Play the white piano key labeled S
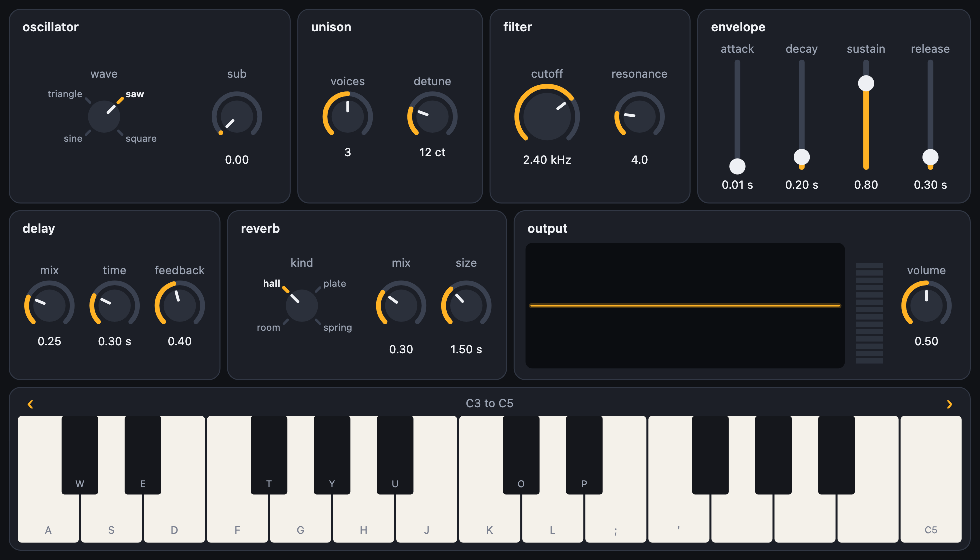 [111, 517]
